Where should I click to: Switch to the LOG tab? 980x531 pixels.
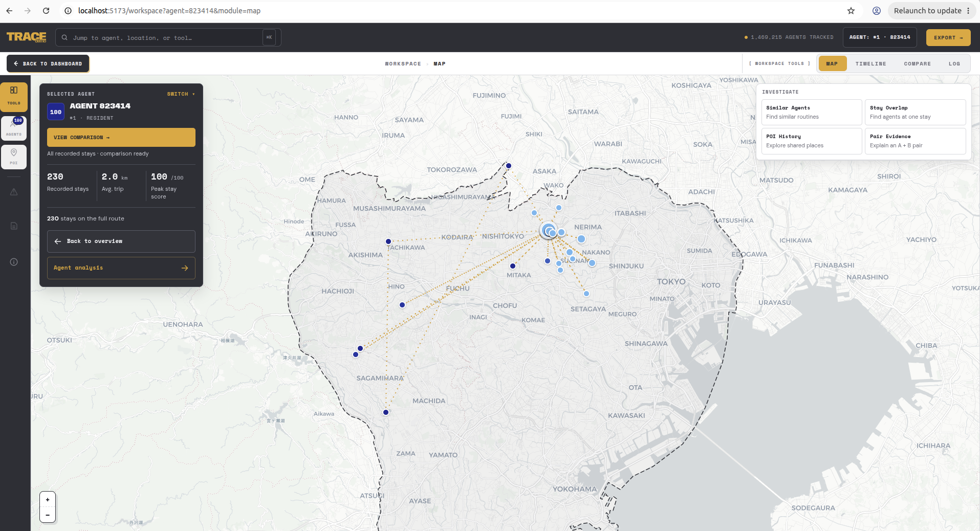pyautogui.click(x=954, y=63)
